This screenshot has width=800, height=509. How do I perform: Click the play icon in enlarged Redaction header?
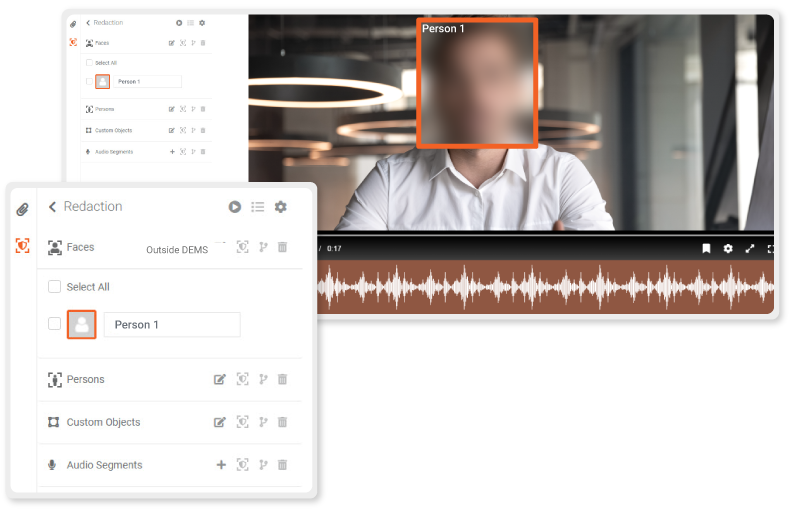point(234,207)
